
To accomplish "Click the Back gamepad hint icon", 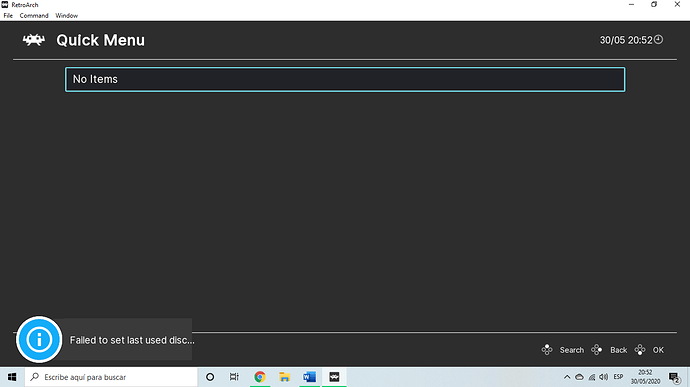I will tap(597, 350).
